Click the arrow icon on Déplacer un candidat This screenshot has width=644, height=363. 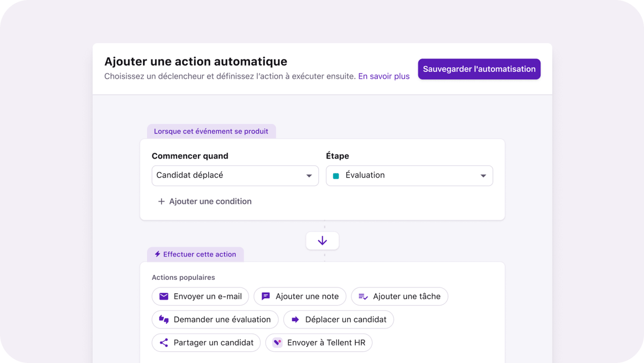[295, 319]
